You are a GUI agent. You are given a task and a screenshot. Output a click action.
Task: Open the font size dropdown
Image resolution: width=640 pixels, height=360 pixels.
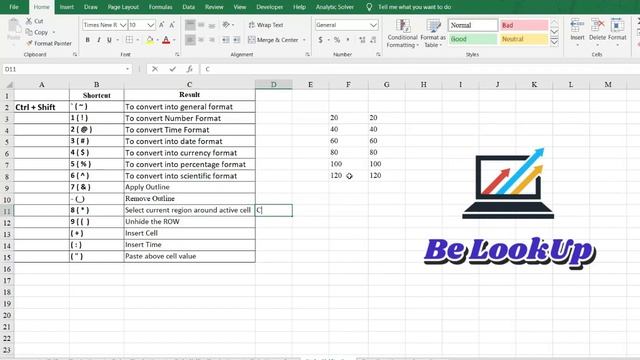pos(151,25)
